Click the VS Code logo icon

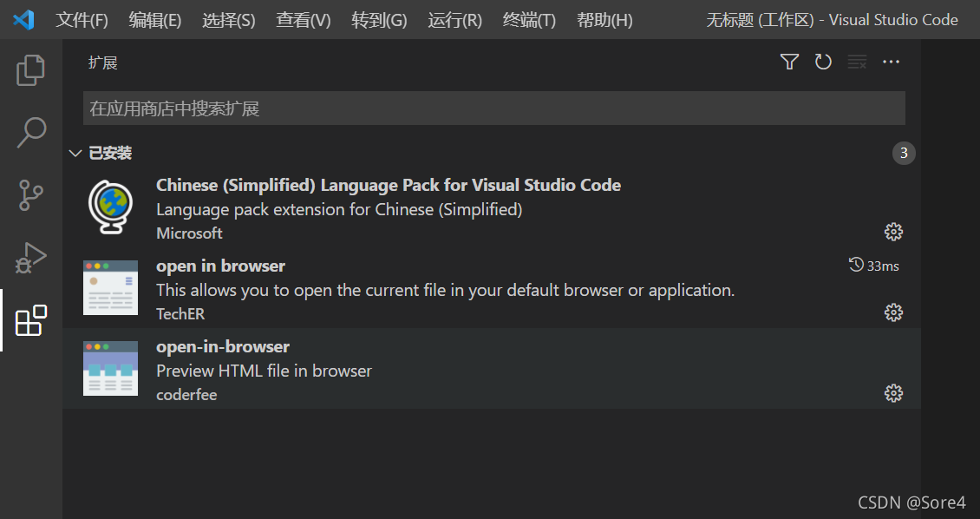coord(23,20)
